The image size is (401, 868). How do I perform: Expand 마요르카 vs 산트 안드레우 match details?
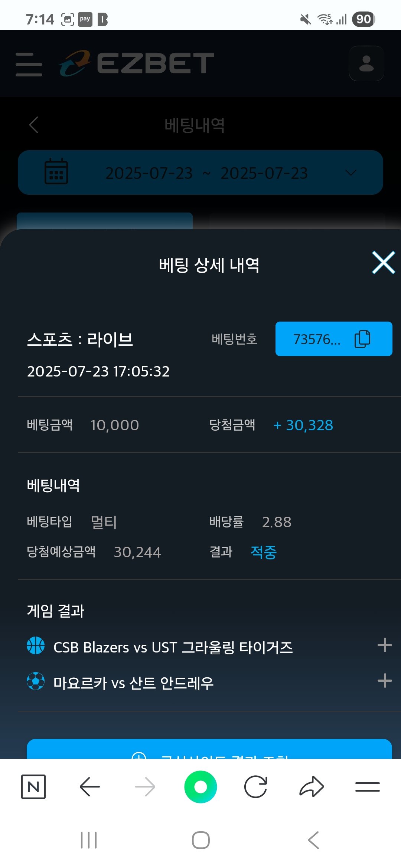[385, 681]
